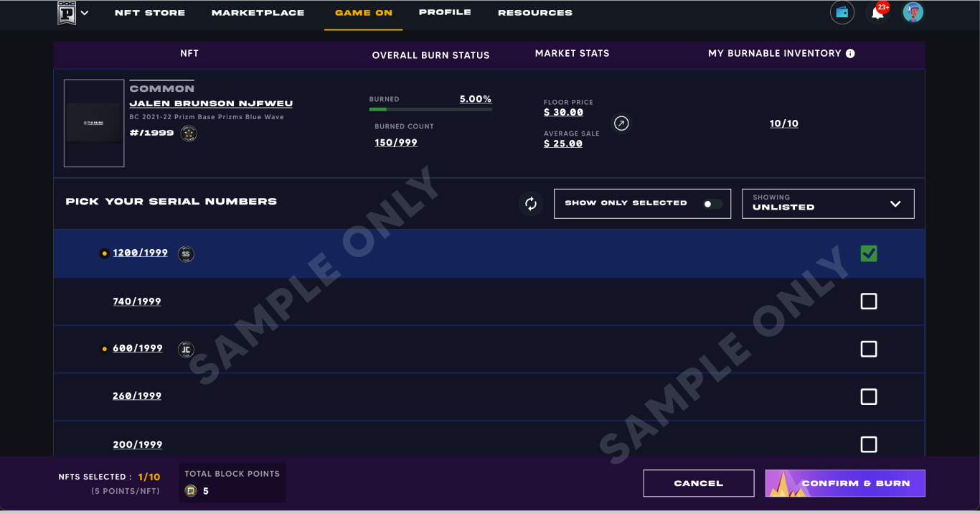Viewport: 980px width, 514px height.
Task: Click the Confirm & Burn button
Action: (845, 483)
